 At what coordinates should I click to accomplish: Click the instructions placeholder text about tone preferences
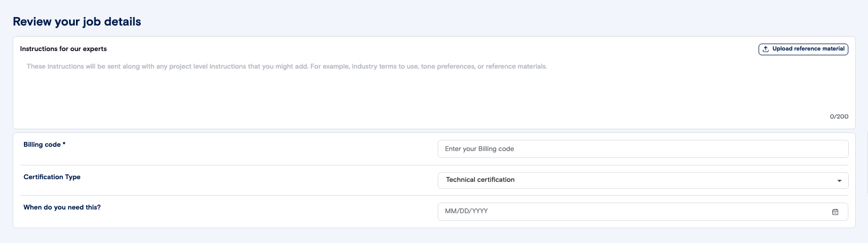(446, 66)
